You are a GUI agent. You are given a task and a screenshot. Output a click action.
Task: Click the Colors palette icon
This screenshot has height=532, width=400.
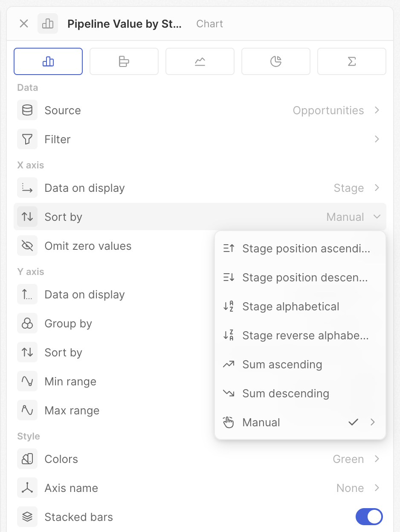[27, 459]
